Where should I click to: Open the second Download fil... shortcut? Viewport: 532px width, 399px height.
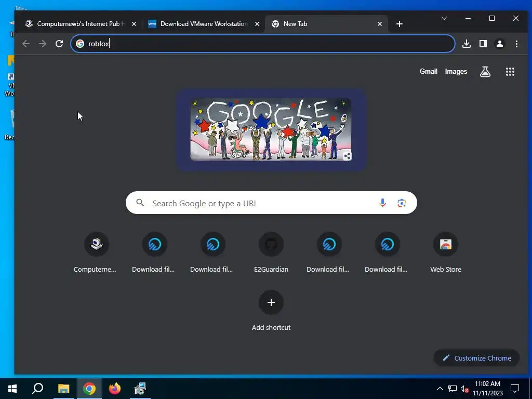pyautogui.click(x=212, y=252)
